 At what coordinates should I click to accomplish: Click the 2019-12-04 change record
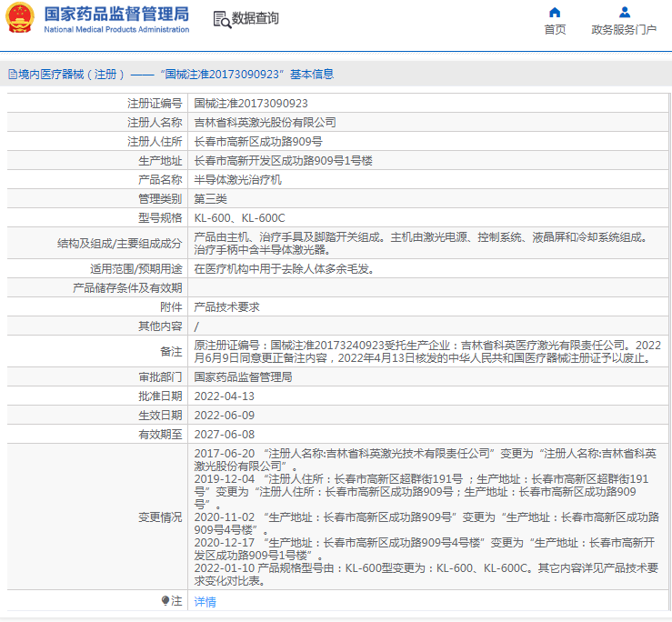421,491
